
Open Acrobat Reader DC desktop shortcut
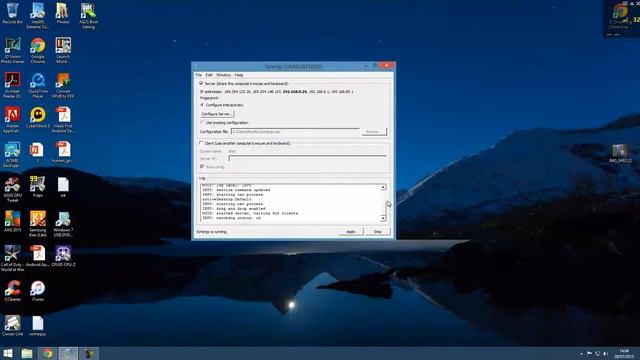13,85
